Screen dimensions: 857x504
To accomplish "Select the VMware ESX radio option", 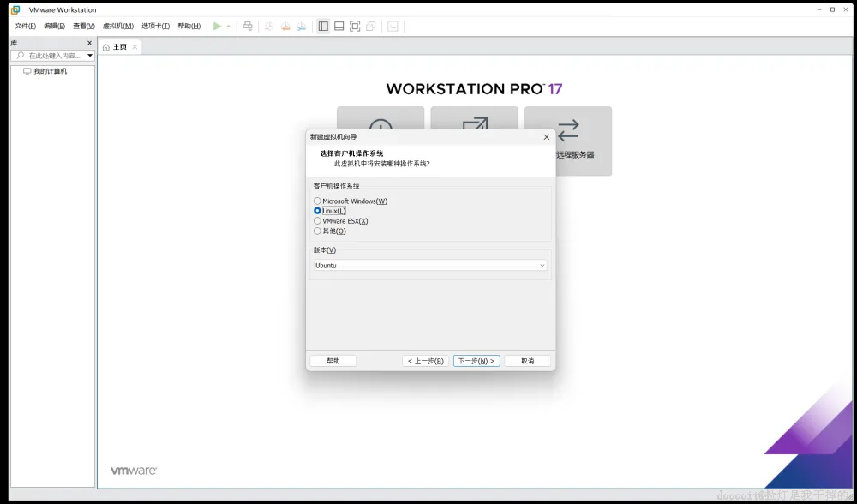I will (x=317, y=221).
